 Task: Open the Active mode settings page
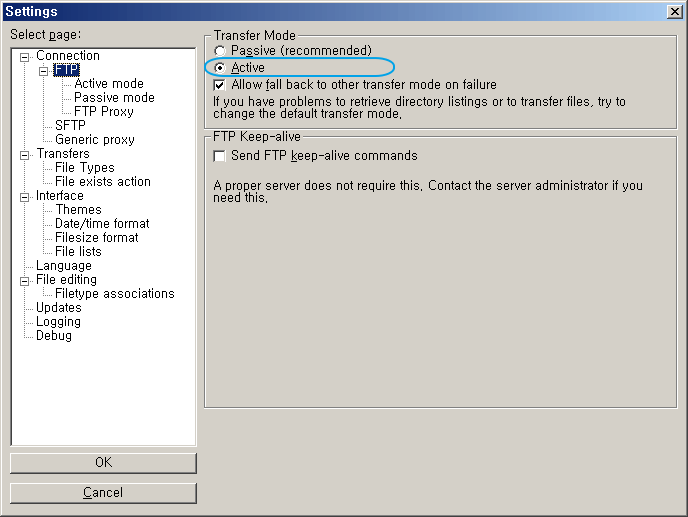tap(109, 83)
